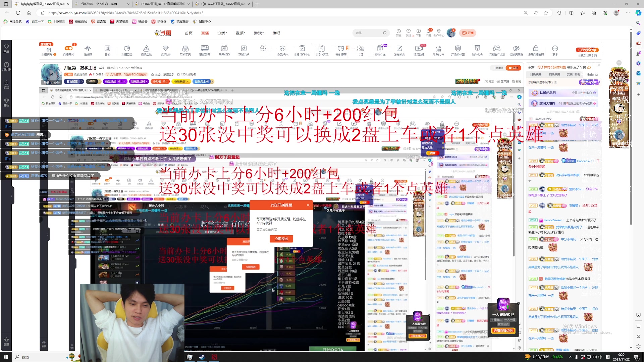Screen dimensions: 644x362
Task: Click the 客户端 client link
Action: 503,81
